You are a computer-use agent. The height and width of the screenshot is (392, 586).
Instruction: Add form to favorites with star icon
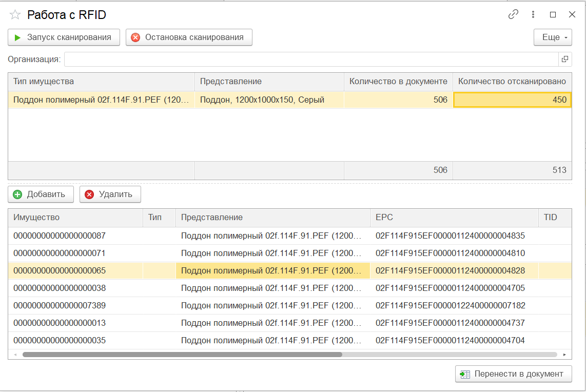15,15
